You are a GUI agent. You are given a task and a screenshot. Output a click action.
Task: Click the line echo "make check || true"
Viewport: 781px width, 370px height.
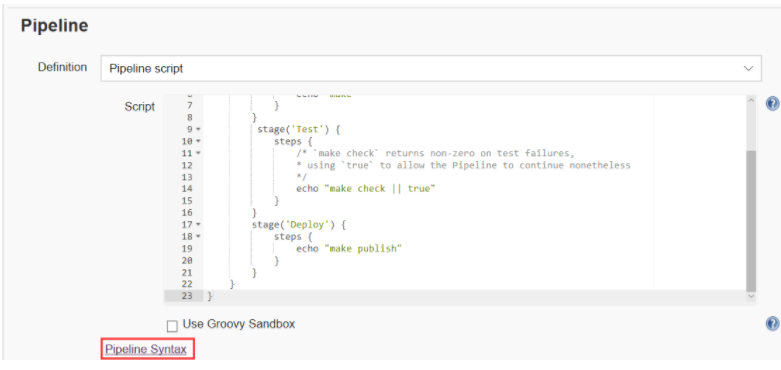366,189
